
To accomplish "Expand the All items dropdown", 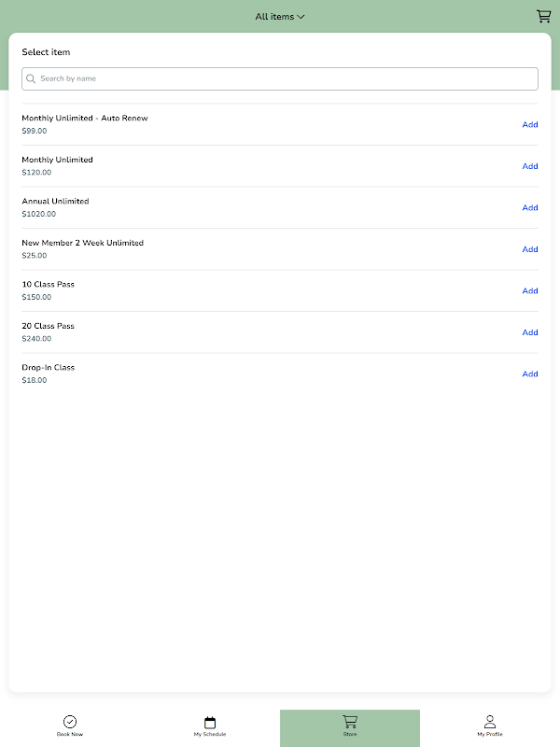I will pyautogui.click(x=275, y=17).
